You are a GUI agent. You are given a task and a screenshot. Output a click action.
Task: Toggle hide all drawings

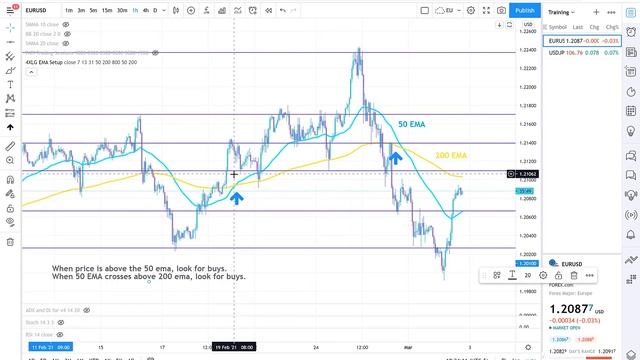pyautogui.click(x=10, y=222)
